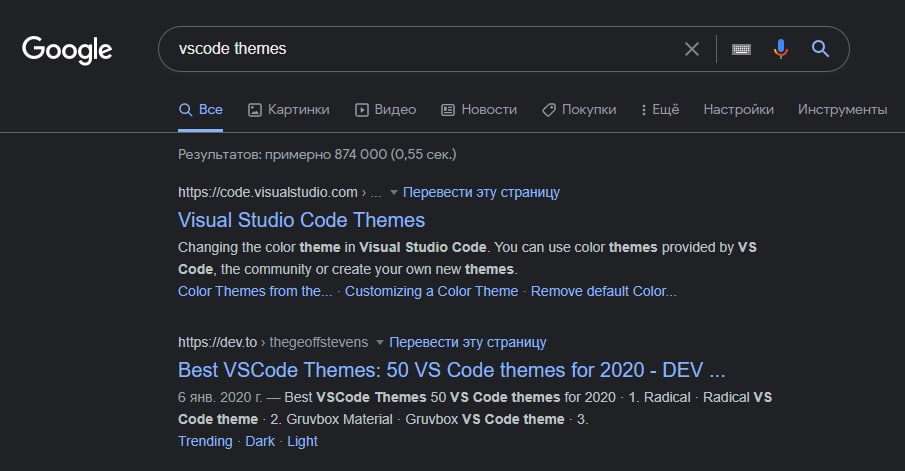Clear the search query with X
This screenshot has height=471, width=905.
tap(691, 49)
